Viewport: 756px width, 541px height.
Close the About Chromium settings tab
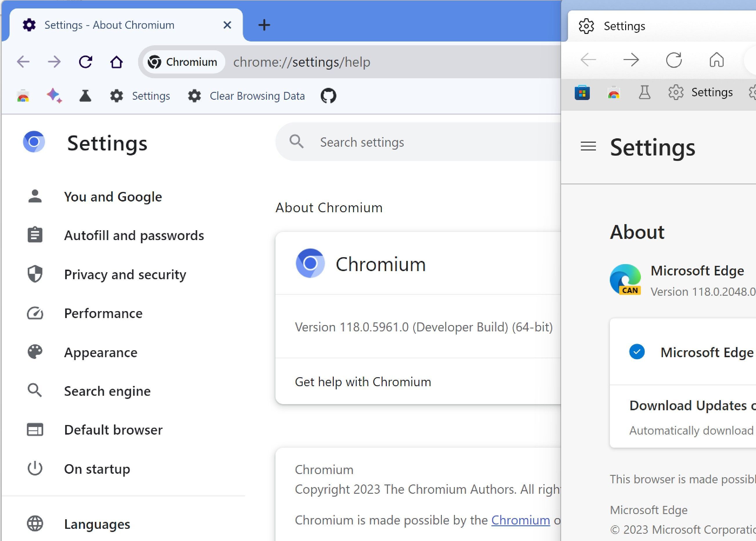pos(227,25)
